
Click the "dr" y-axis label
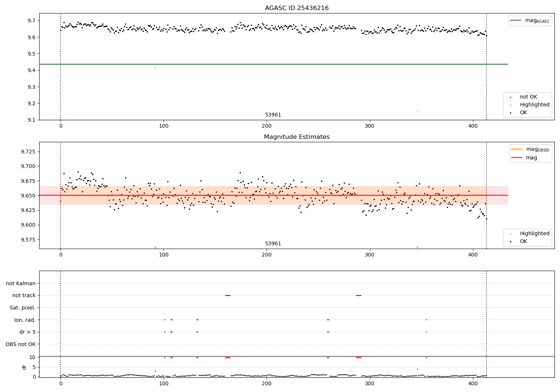click(x=24, y=367)
